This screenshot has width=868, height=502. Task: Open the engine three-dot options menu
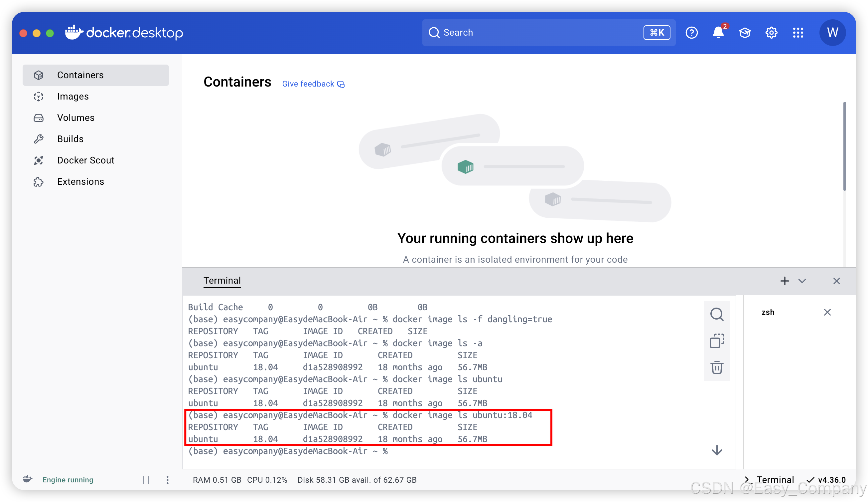167,480
